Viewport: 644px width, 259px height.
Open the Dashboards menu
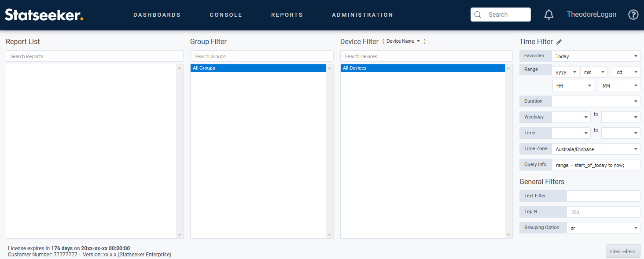tap(157, 15)
